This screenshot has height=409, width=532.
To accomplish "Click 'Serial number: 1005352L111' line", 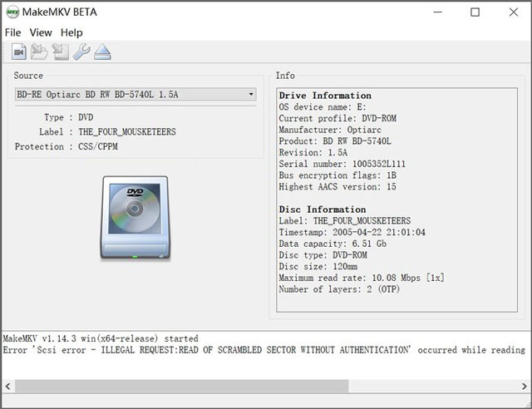I will (342, 164).
